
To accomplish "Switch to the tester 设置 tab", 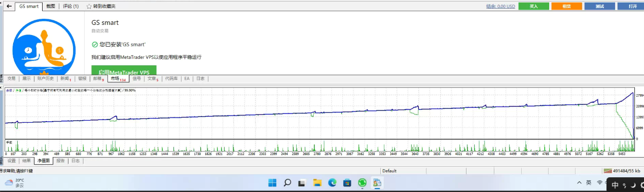I will 12,161.
